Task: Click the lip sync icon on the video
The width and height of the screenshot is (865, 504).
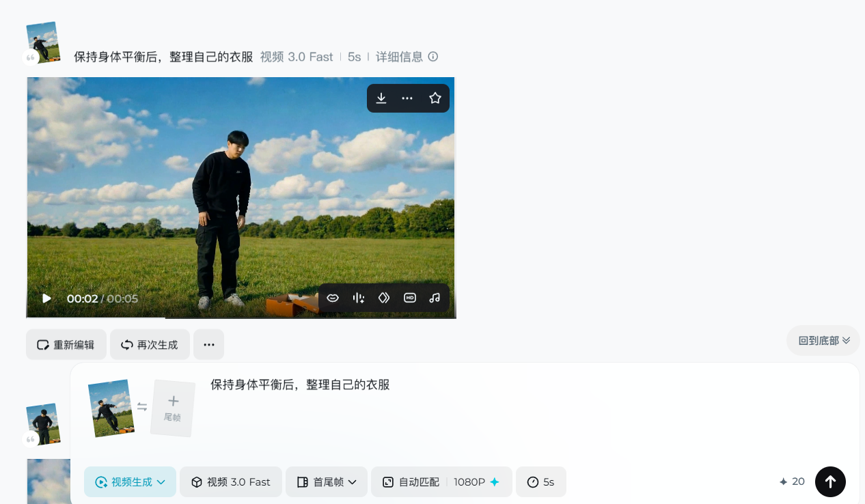Action: pos(333,298)
